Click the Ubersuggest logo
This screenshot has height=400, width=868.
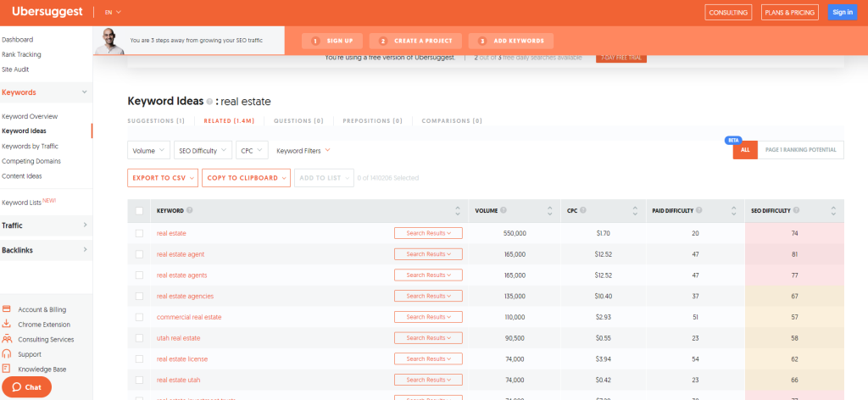[x=47, y=12]
